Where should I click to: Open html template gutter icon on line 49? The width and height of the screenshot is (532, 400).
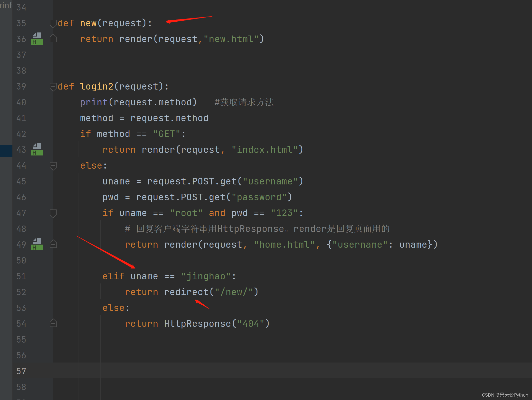coord(37,244)
